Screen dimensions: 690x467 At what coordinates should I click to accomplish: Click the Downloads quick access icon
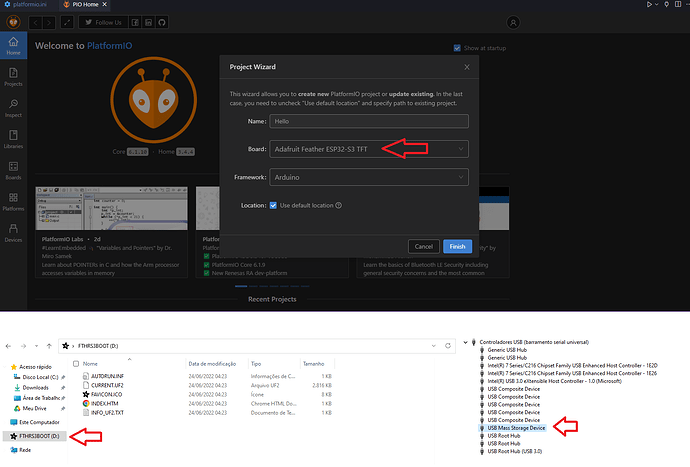17,388
